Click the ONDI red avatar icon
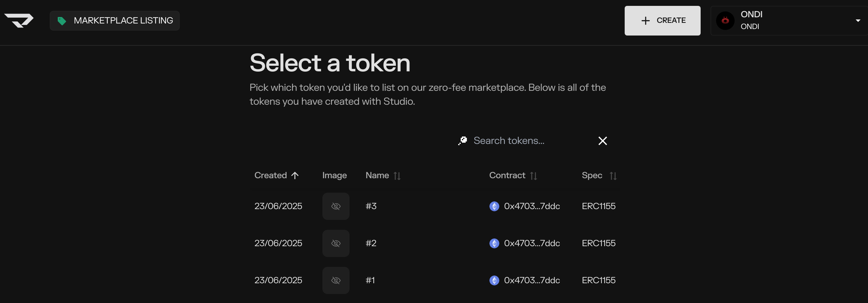Viewport: 868px width, 303px height. point(725,21)
